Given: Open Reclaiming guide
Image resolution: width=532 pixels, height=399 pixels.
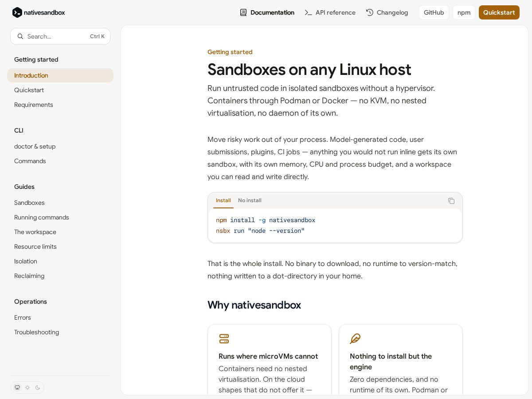Looking at the screenshot, I should click(60, 276).
